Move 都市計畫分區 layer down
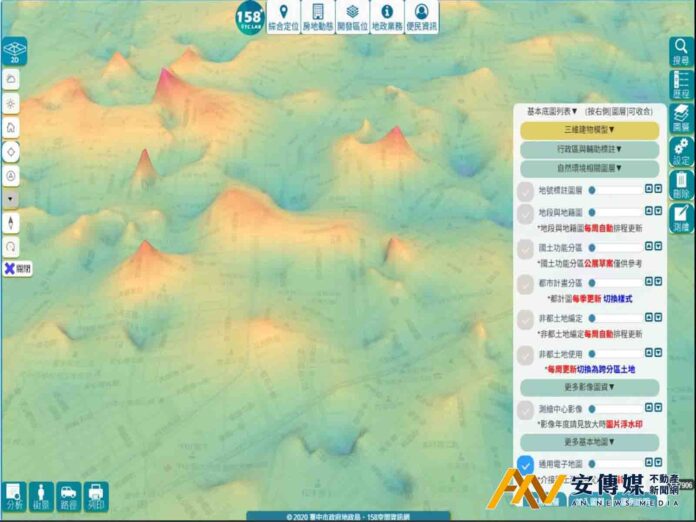This screenshot has height=522, width=696. pyautogui.click(x=658, y=281)
